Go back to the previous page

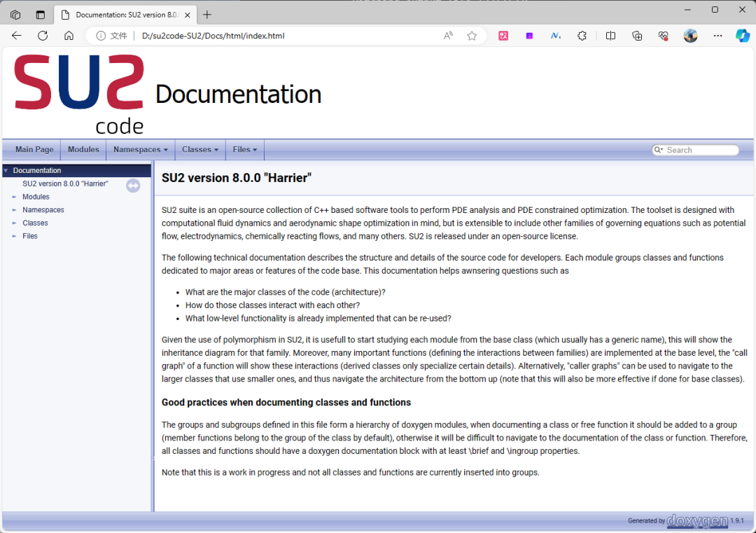[x=16, y=36]
